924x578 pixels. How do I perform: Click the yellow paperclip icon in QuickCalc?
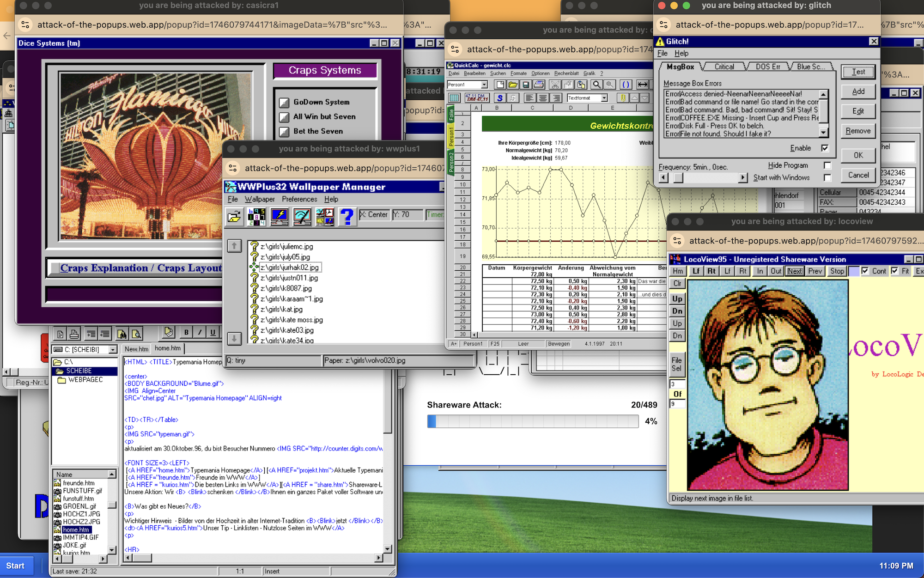(623, 98)
